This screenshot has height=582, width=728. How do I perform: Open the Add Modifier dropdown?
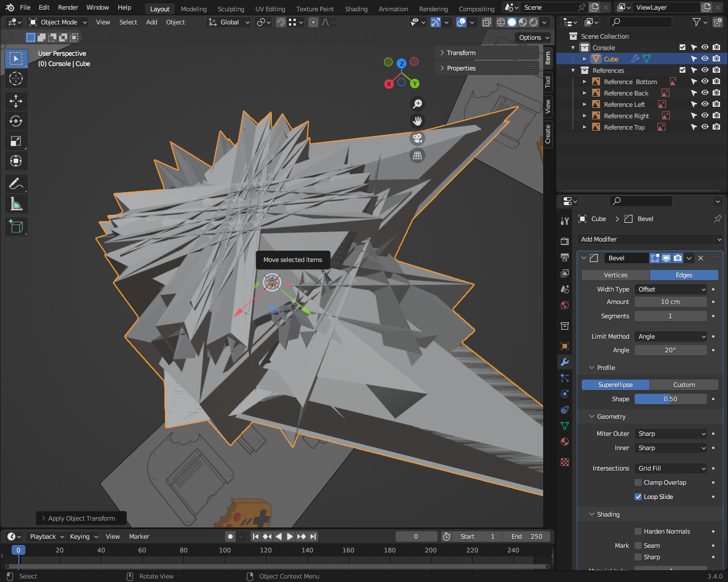tap(650, 239)
